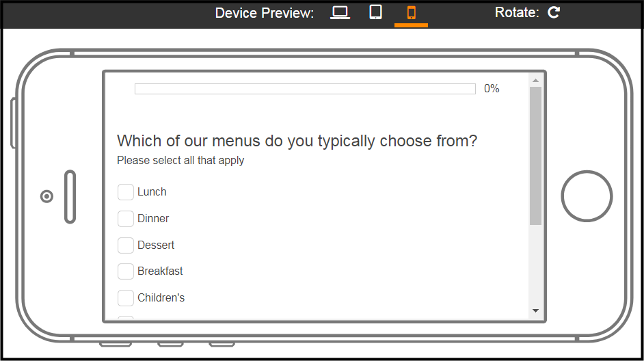Select the tablet device preview icon
Viewport: 644px width, 361px height.
point(375,12)
